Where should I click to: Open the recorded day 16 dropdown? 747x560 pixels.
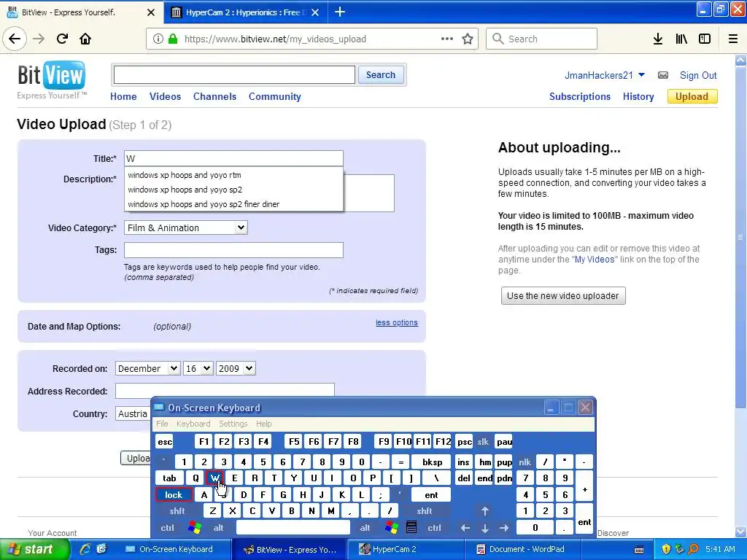(198, 368)
